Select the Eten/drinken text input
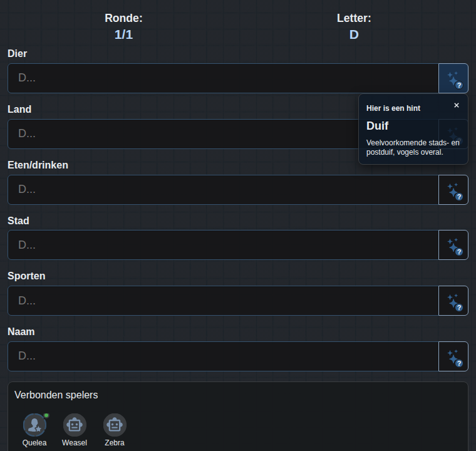The height and width of the screenshot is (451, 476). [223, 190]
